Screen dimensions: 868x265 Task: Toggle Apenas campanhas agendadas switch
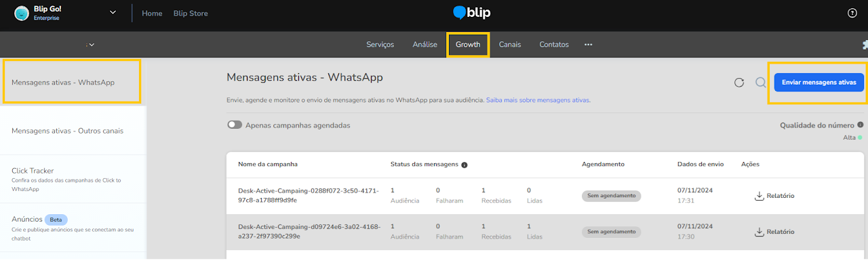tap(235, 125)
